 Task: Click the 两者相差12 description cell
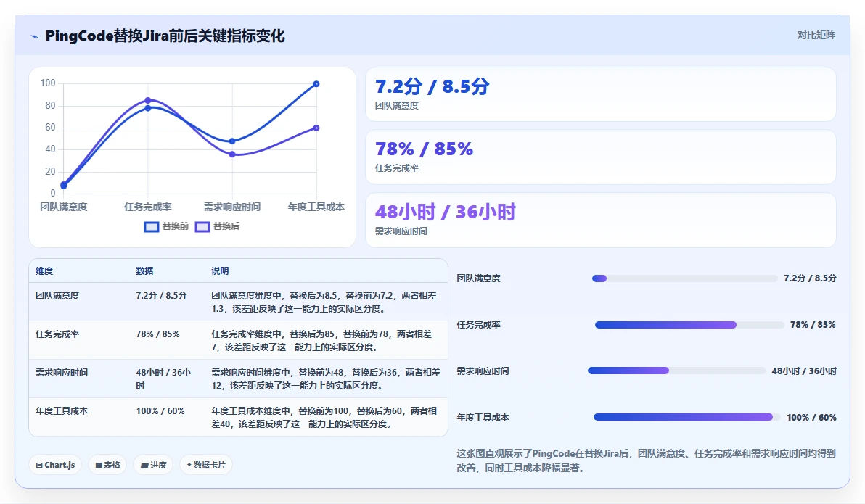(326, 379)
